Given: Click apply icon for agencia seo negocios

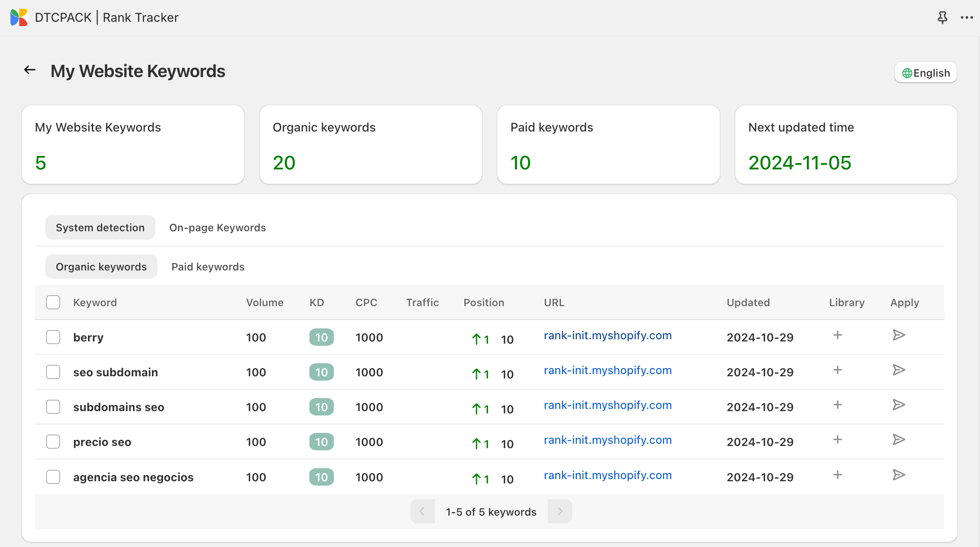Looking at the screenshot, I should [899, 475].
